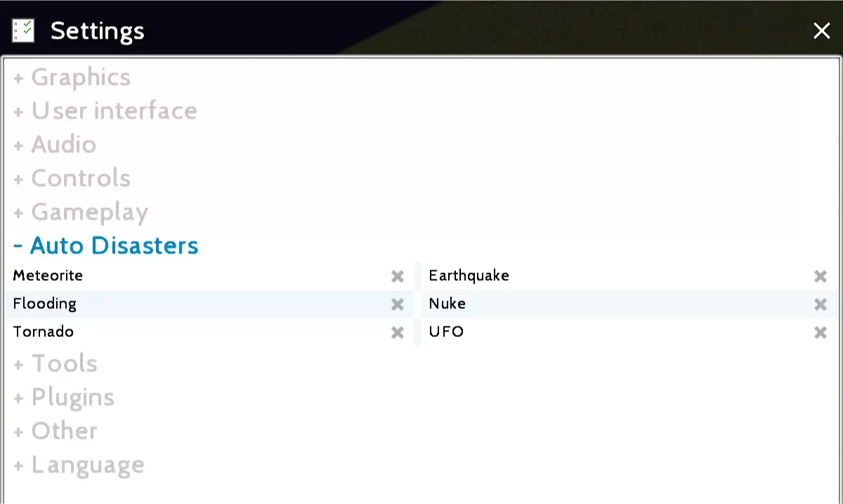Open the Plugins section
The image size is (843, 504).
tap(64, 397)
